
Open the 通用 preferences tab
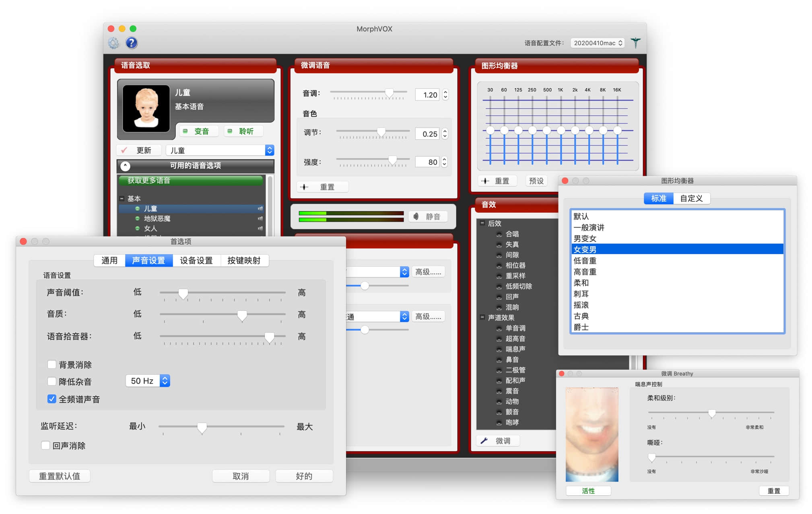click(109, 260)
